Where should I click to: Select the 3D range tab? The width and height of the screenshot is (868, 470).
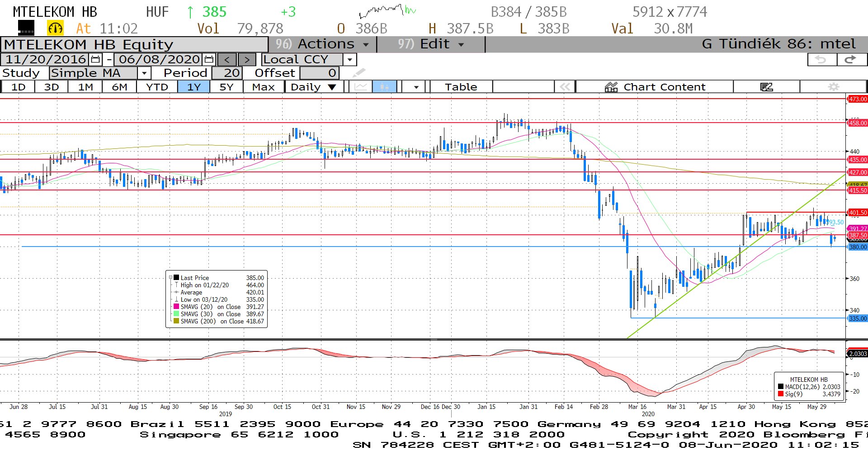[x=52, y=86]
